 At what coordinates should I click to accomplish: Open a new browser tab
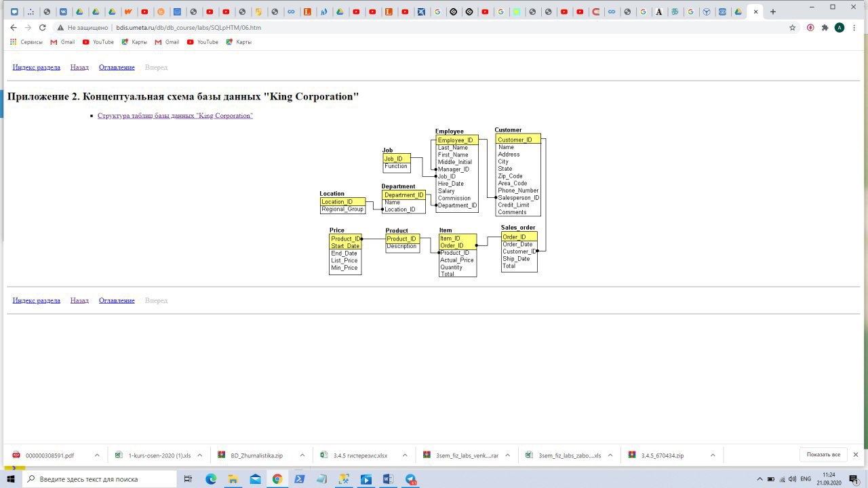(x=772, y=12)
